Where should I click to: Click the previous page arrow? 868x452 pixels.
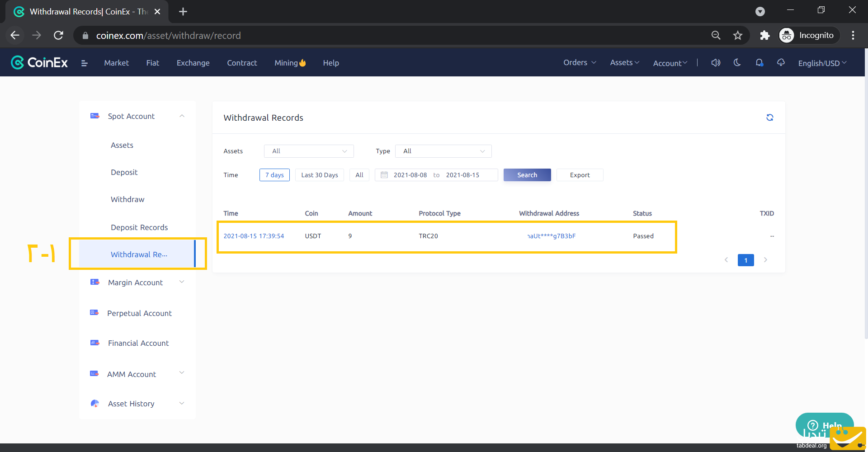point(726,260)
